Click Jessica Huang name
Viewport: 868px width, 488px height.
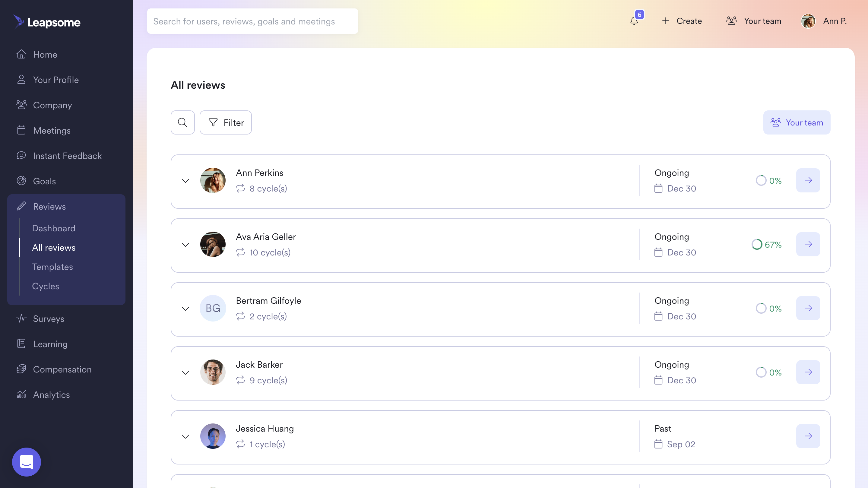click(265, 428)
